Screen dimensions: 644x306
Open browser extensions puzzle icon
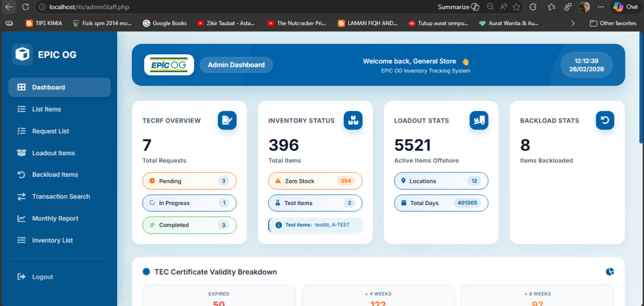click(x=533, y=7)
